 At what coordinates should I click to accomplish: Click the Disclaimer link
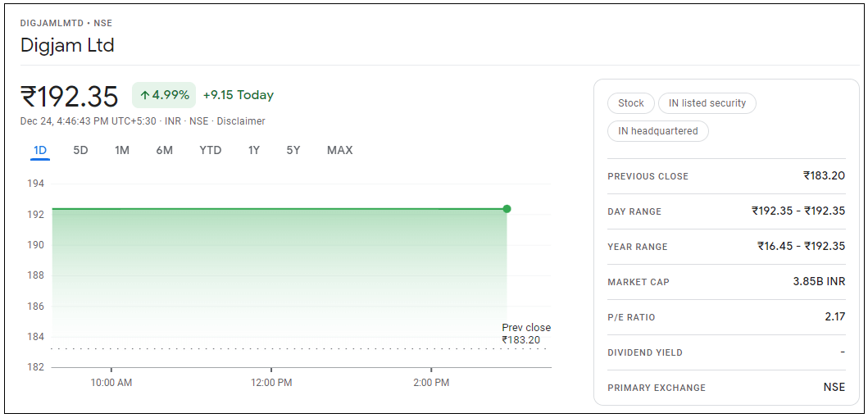click(241, 121)
